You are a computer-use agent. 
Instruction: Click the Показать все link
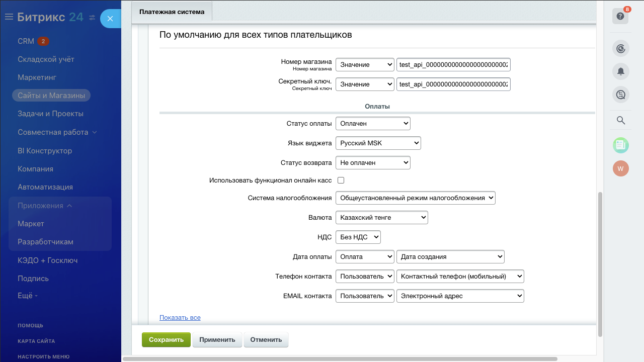click(180, 318)
